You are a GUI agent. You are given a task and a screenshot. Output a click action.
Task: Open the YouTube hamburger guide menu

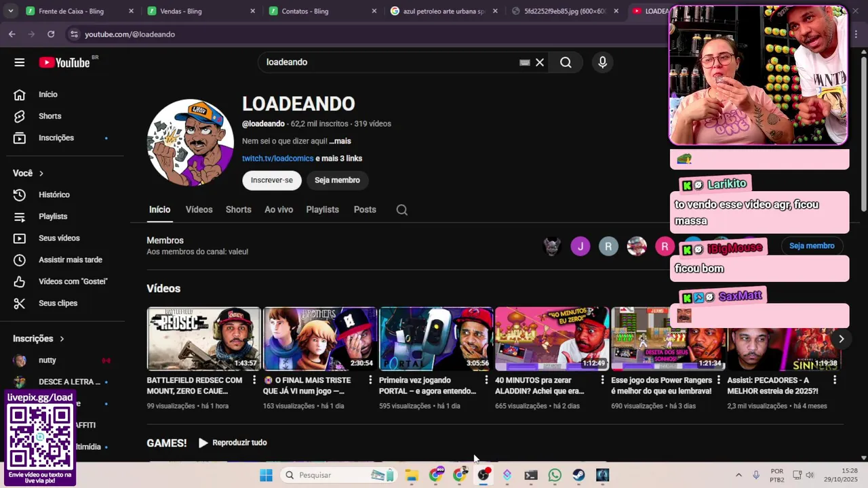[x=20, y=62]
